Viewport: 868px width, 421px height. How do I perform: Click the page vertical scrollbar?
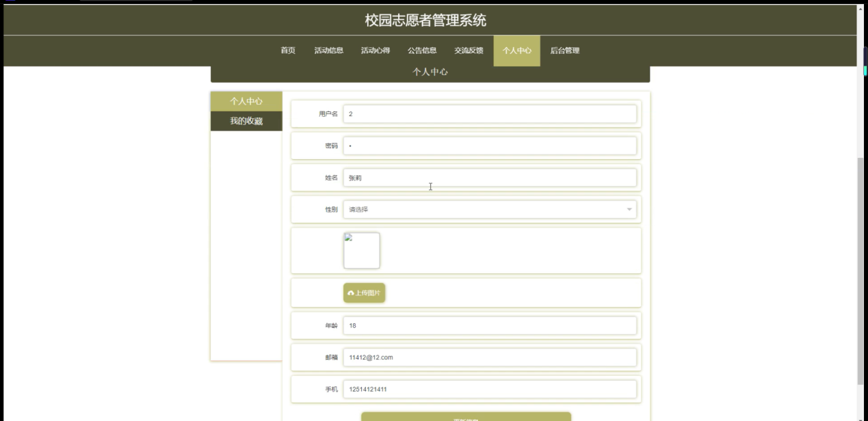(x=860, y=270)
